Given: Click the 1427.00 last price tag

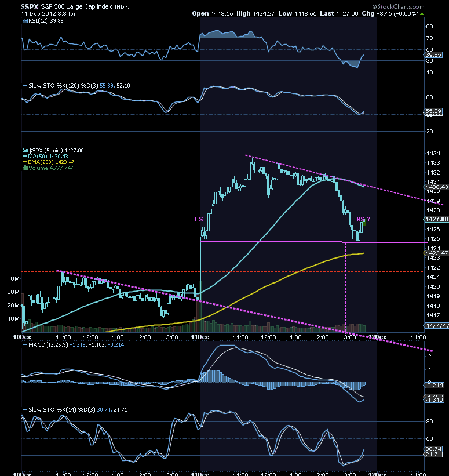Looking at the screenshot, I should [x=436, y=219].
